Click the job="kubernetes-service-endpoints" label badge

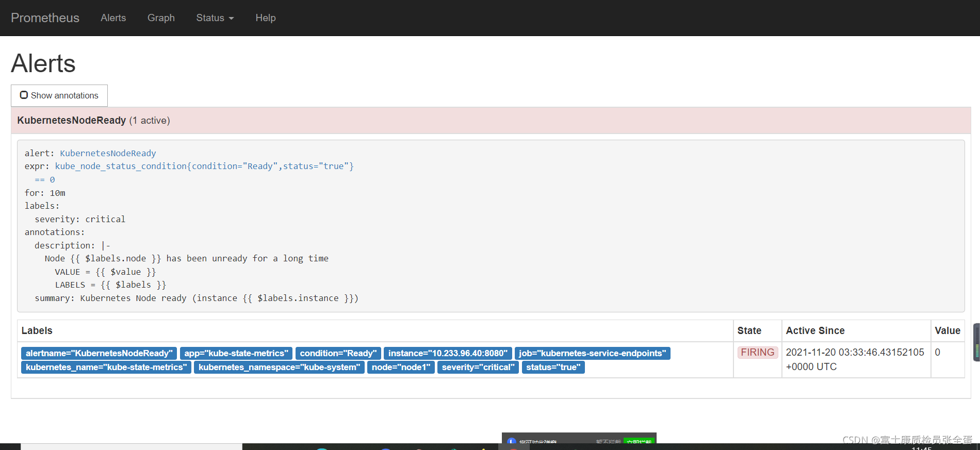click(x=592, y=353)
